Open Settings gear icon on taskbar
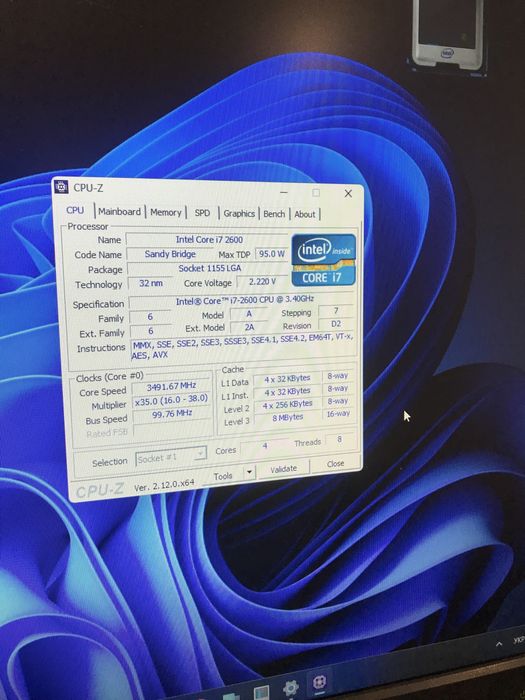Screen dimensions: 525x700 click(x=291, y=687)
